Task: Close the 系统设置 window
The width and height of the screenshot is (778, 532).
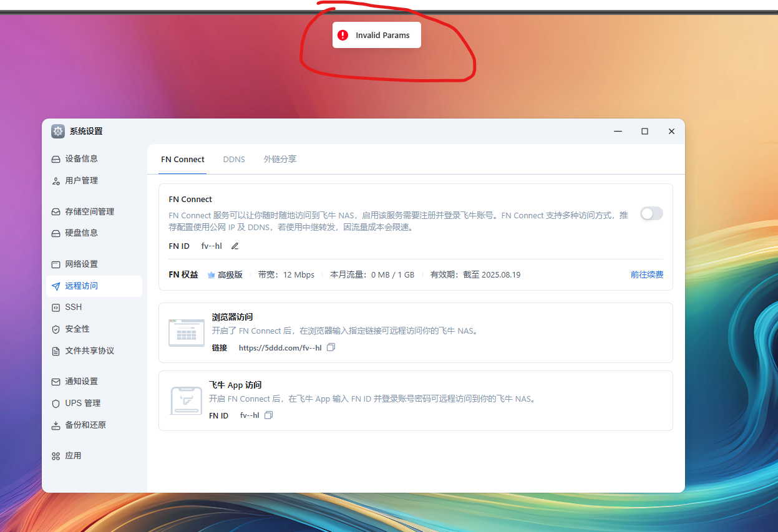Action: click(x=671, y=132)
